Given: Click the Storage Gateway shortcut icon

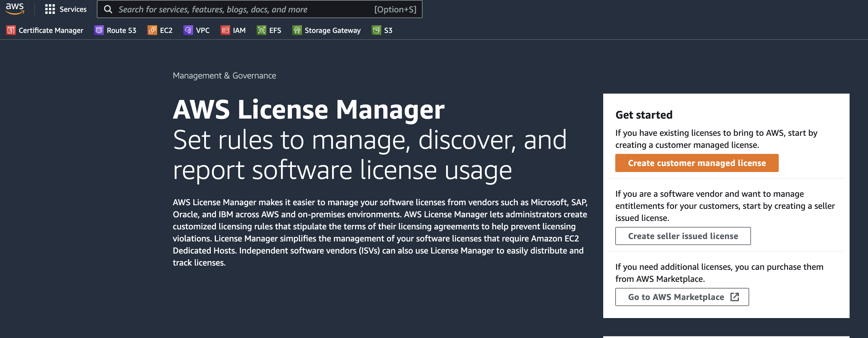Looking at the screenshot, I should (297, 30).
